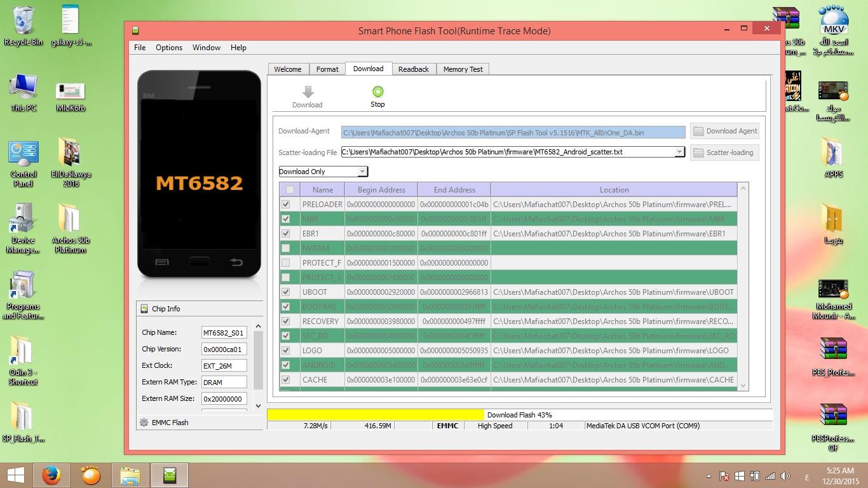Toggle the CACHE row checkbox
This screenshot has height=488, width=868.
286,379
